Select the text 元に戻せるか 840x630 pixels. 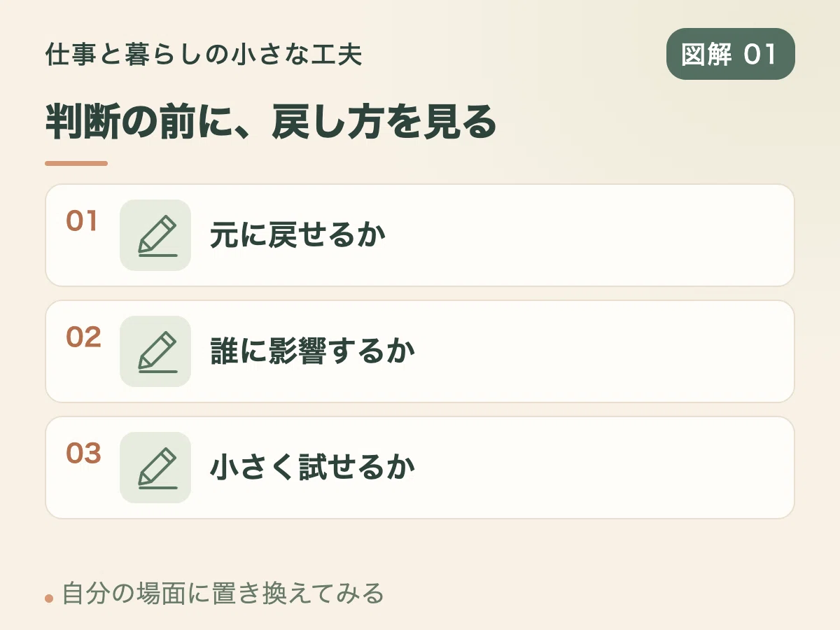298,236
